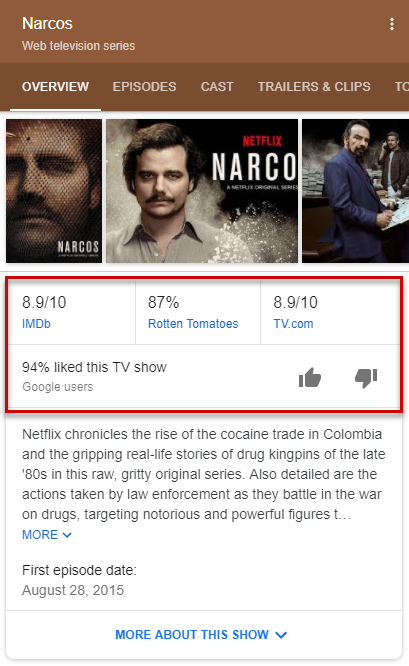The width and height of the screenshot is (409, 666).
Task: Click the thumbs down icon
Action: coord(366,378)
